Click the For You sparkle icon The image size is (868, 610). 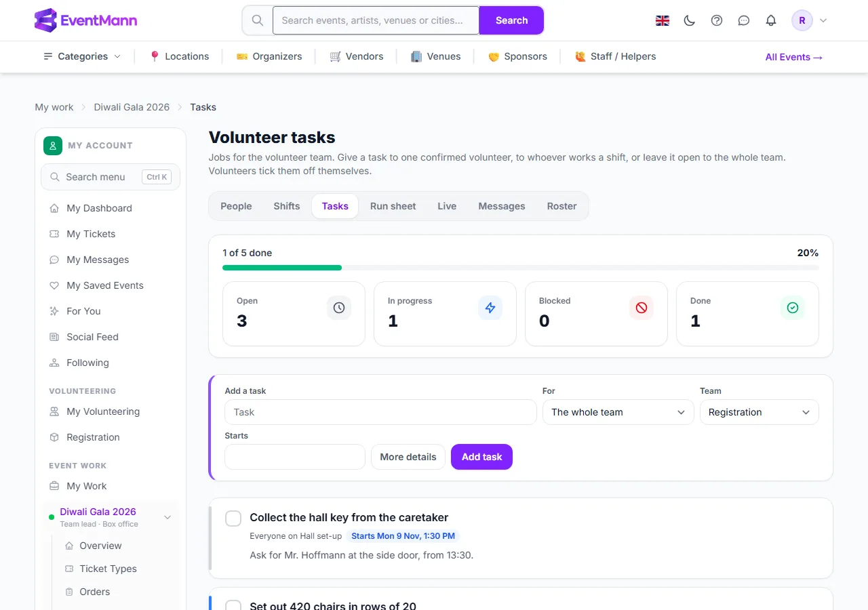(54, 311)
